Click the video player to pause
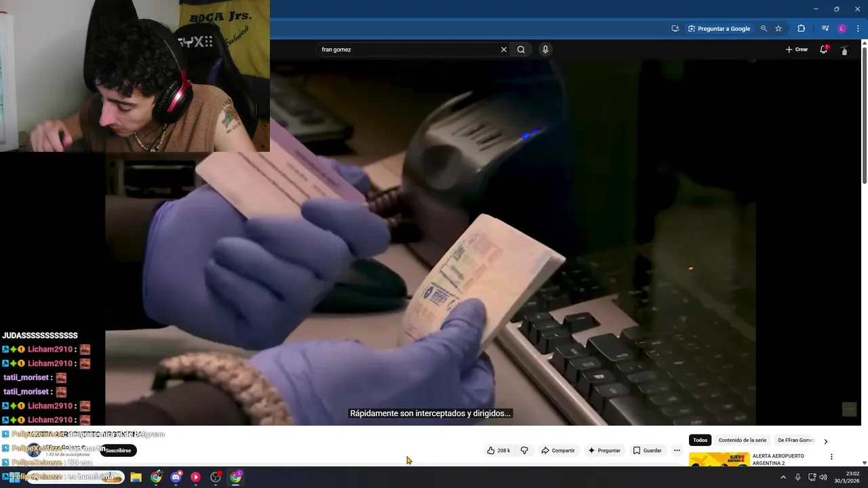The width and height of the screenshot is (868, 488). (431, 244)
